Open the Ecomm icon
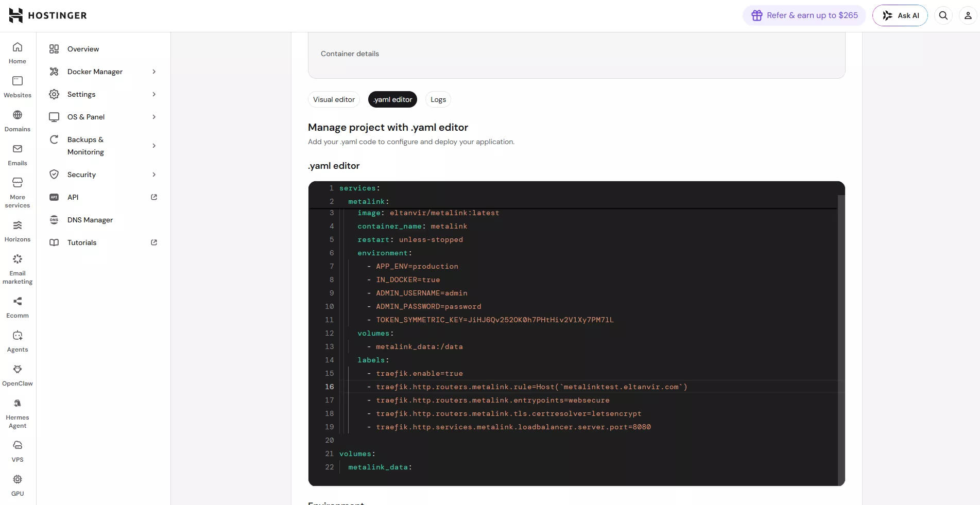 pos(18,301)
